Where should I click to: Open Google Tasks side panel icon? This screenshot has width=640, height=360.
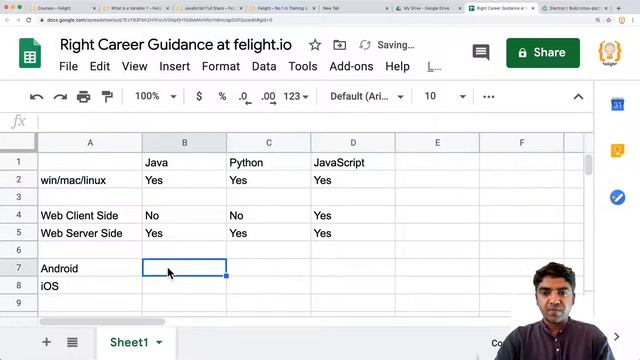617,198
